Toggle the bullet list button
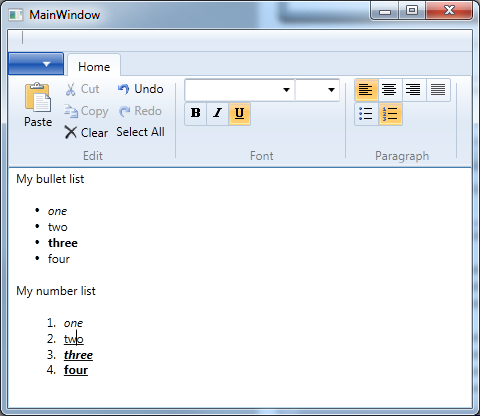The image size is (480, 416). click(366, 114)
